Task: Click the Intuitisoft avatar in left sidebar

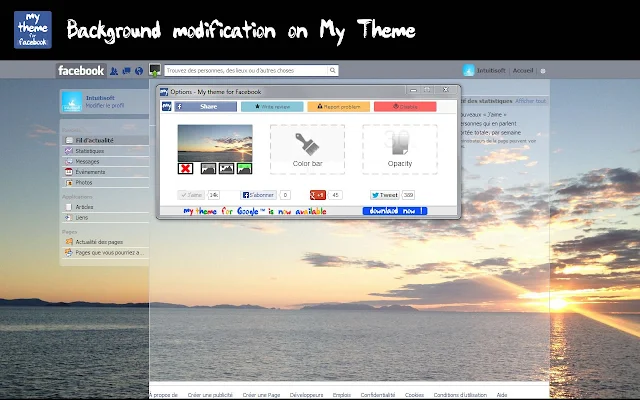Action: (72, 101)
